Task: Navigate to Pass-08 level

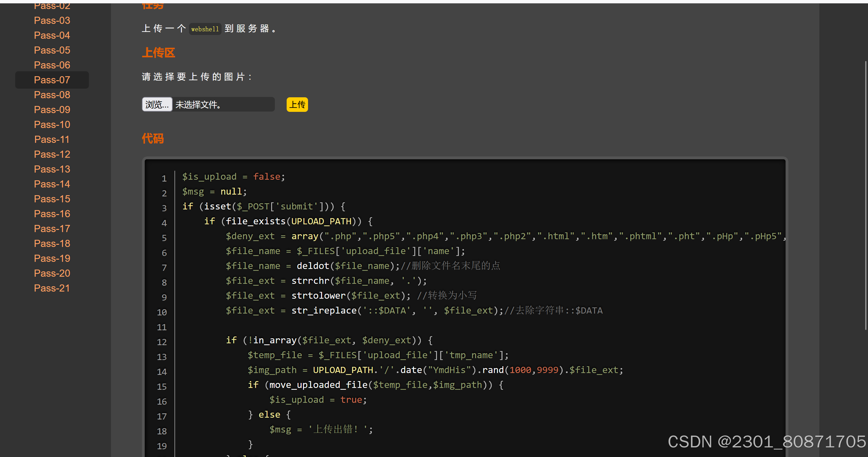Action: click(52, 94)
